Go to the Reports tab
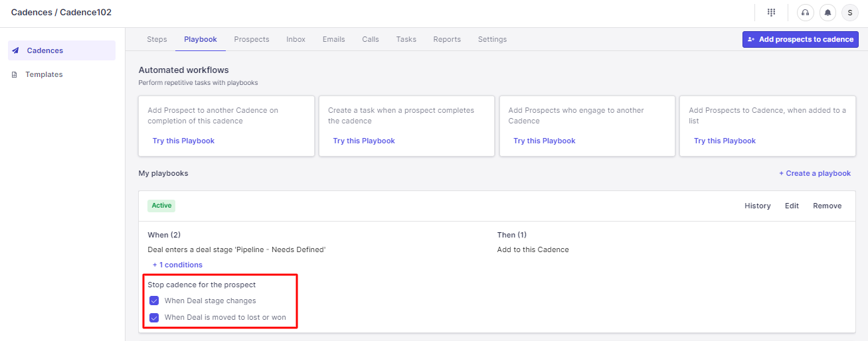This screenshot has width=868, height=341. click(447, 39)
